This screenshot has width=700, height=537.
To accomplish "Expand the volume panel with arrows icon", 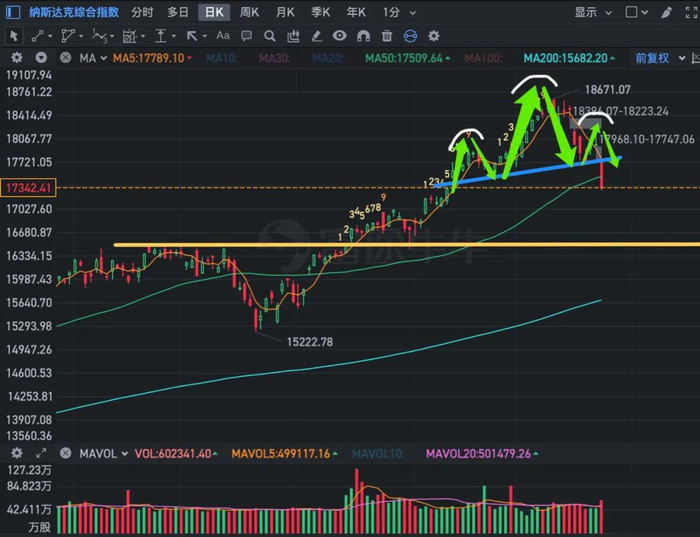I will tap(41, 454).
